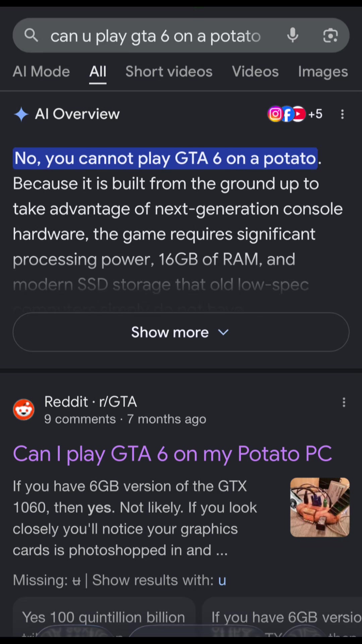Show results with 'u' included
Viewport: 362px width, 644px height.
pyautogui.click(x=222, y=580)
